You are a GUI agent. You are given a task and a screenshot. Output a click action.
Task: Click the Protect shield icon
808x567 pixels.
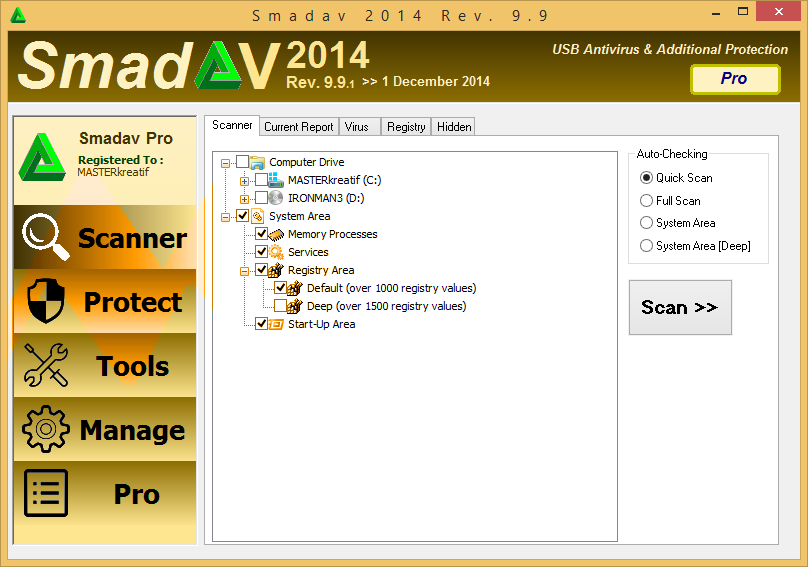point(46,301)
